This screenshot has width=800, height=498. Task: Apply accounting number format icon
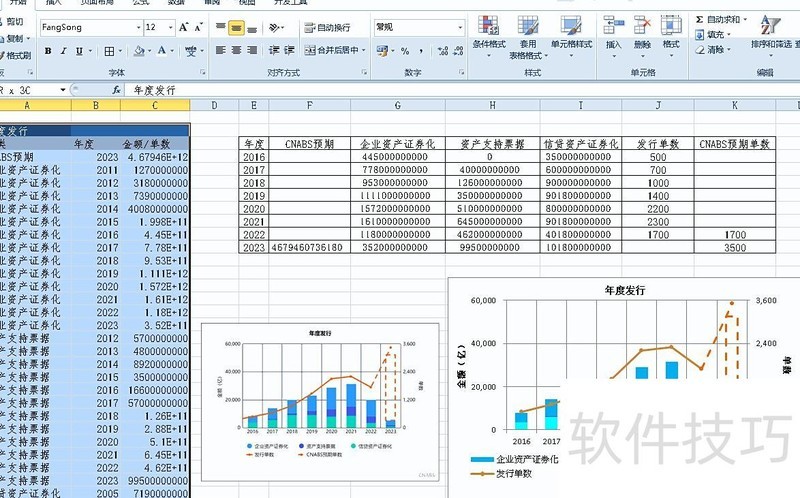[382, 51]
